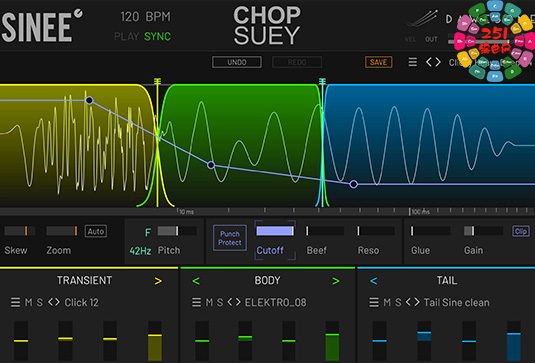The width and height of the screenshot is (535, 363).
Task: Click the Gain slider
Action: [x=483, y=231]
